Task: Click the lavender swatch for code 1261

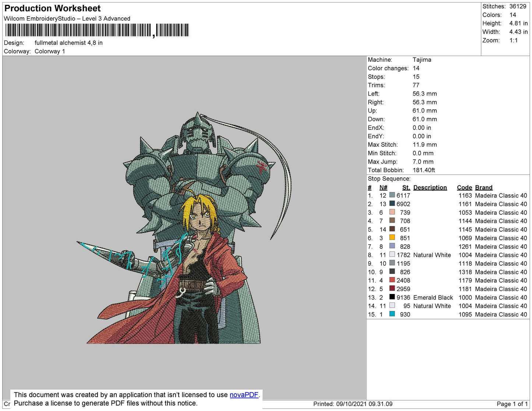Action: click(392, 246)
